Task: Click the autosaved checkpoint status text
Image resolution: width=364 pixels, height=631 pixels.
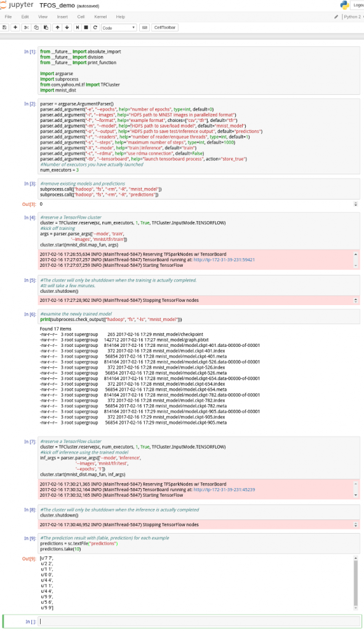Action: (88, 6)
